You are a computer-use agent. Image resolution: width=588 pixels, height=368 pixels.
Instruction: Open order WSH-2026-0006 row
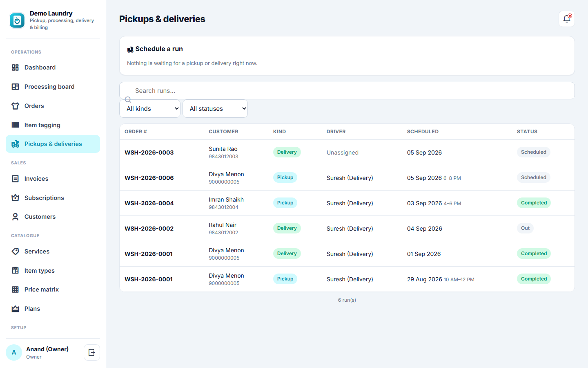click(x=347, y=178)
